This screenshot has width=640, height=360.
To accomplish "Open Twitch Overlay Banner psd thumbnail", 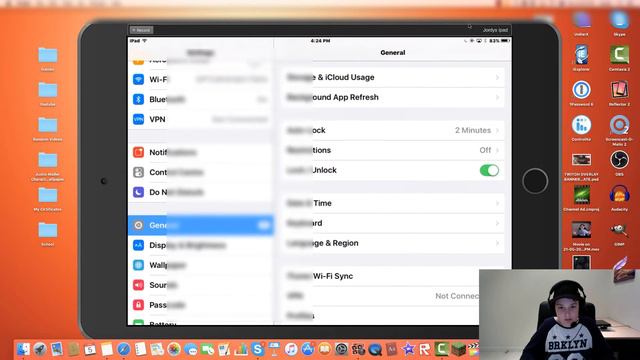I will [x=581, y=160].
